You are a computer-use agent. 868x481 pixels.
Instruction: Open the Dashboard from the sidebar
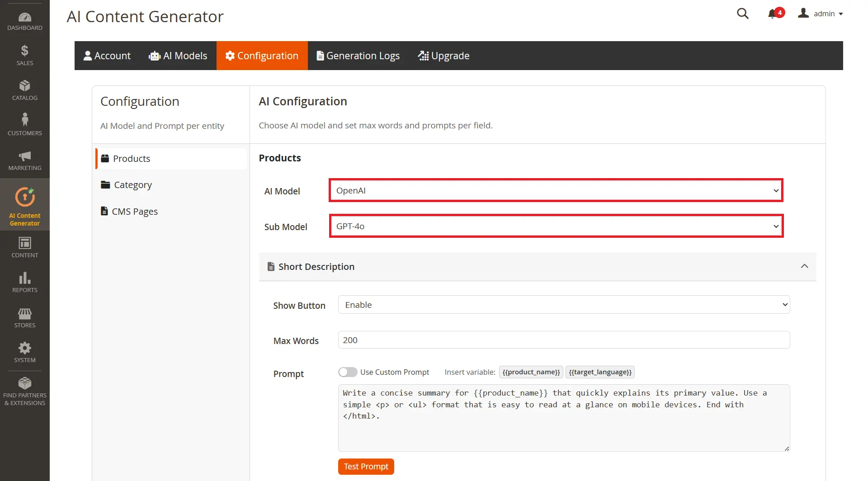coord(25,20)
